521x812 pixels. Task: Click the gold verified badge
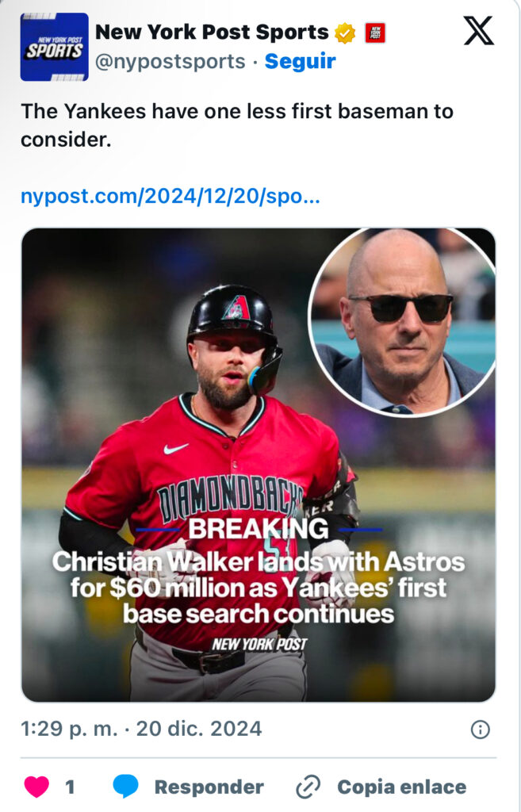[x=345, y=33]
